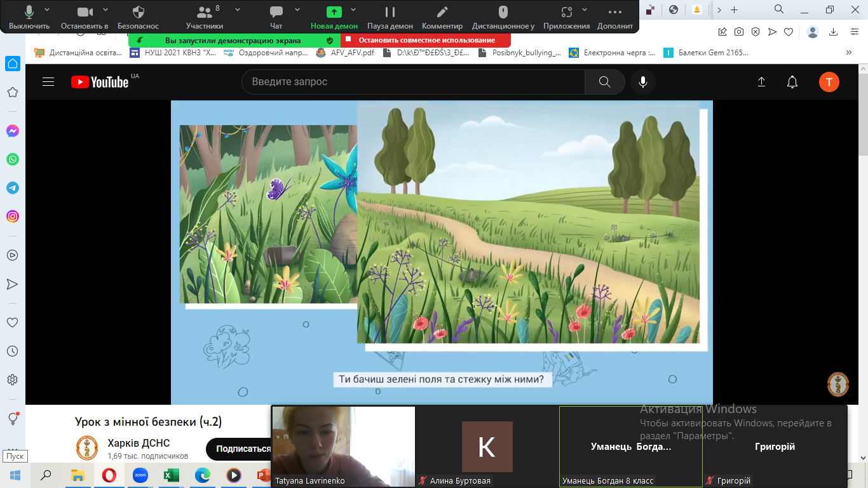Click the green screen-sharing status banner

(x=234, y=40)
